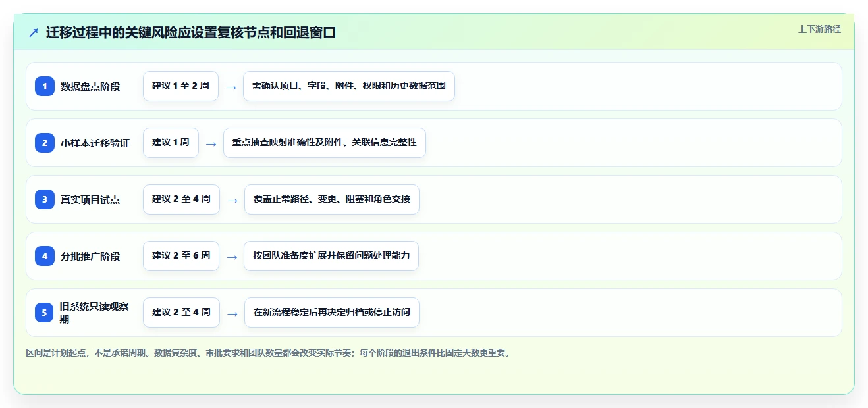This screenshot has width=868, height=408.
Task: Click the 按团队准备度扩展并保留问题处理能力 box
Action: [x=331, y=256]
